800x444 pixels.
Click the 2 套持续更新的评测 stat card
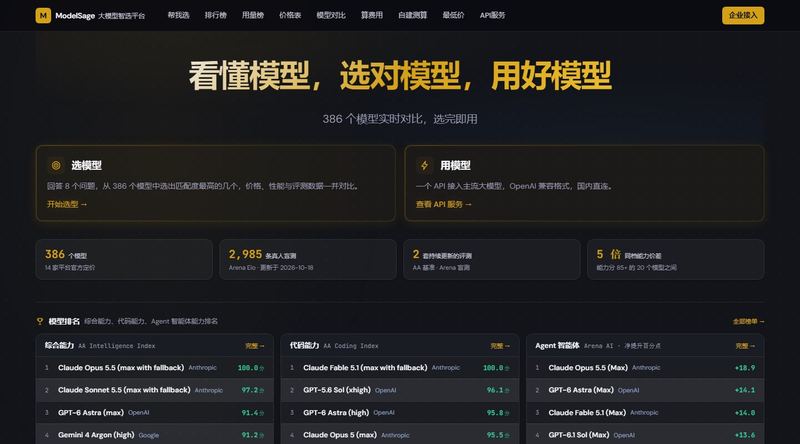click(492, 259)
